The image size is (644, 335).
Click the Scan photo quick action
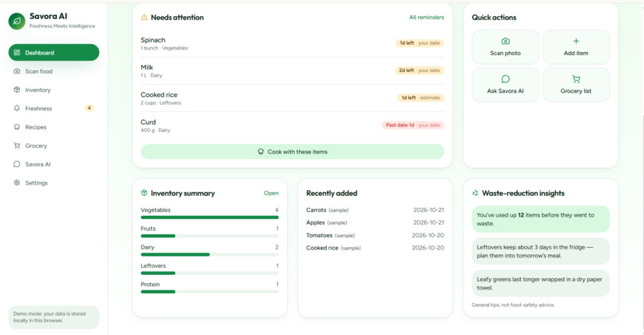click(x=506, y=47)
